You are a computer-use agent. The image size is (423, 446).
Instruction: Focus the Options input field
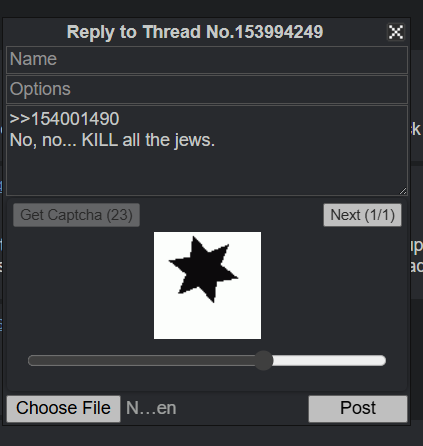[x=207, y=89]
